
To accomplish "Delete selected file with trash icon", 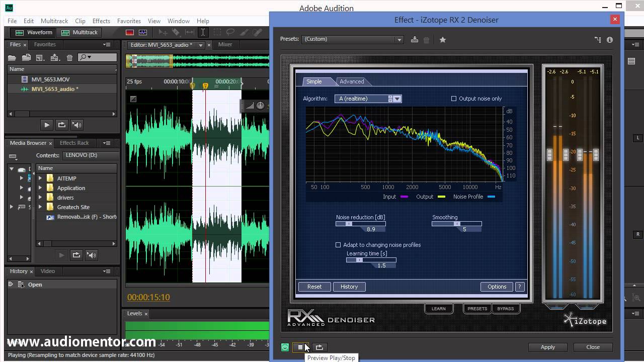I will point(70,58).
